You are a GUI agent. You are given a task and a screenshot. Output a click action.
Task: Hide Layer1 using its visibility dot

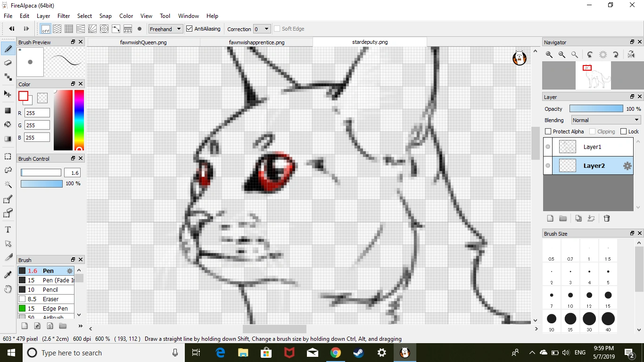(548, 147)
